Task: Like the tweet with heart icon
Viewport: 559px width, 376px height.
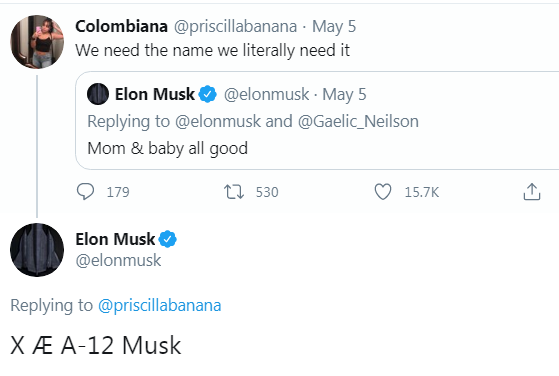Action: [x=383, y=192]
